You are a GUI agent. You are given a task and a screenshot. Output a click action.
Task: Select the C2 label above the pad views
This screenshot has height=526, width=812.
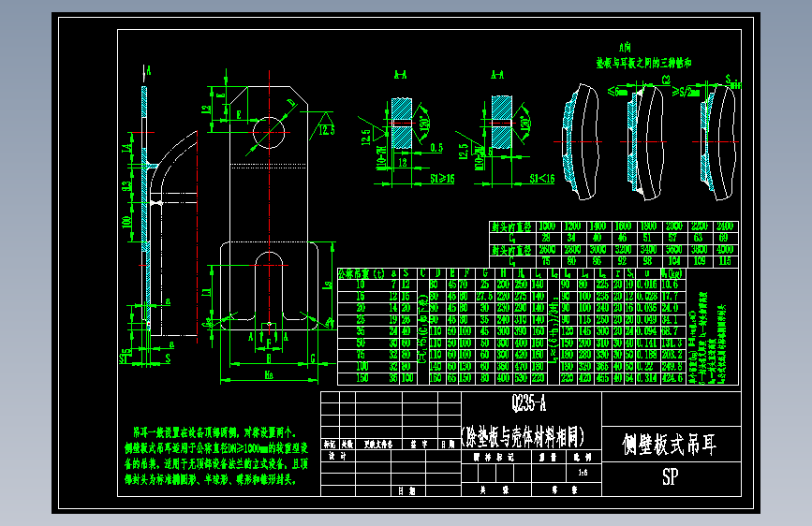click(x=666, y=80)
